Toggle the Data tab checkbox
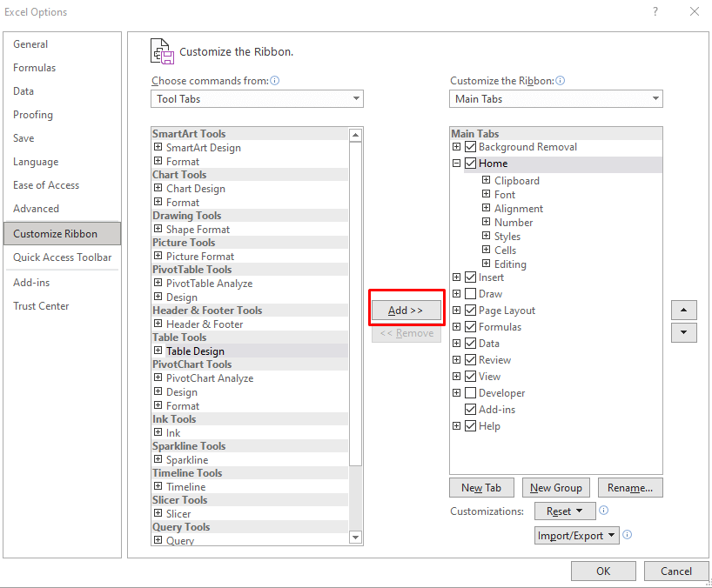 (470, 344)
